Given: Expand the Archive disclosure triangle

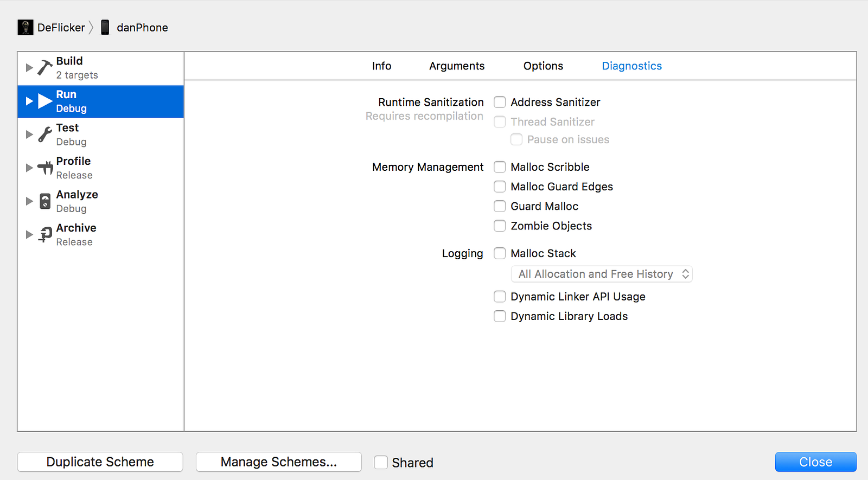Looking at the screenshot, I should 29,234.
